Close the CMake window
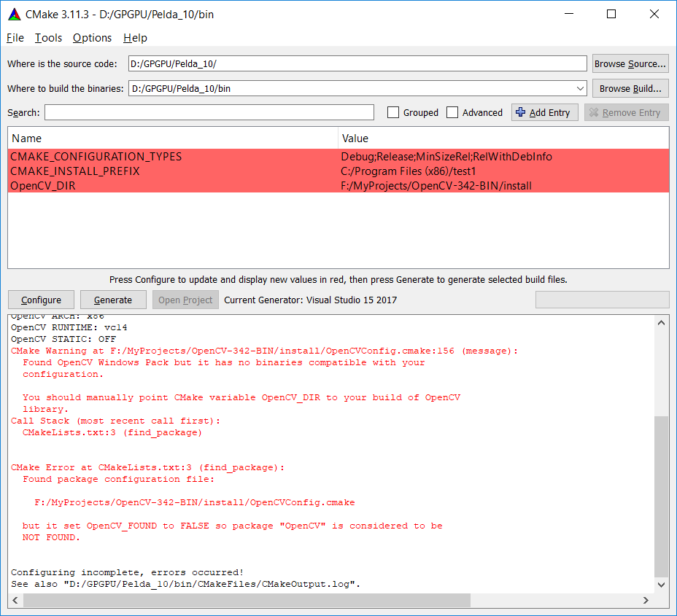The image size is (677, 616). (x=654, y=15)
